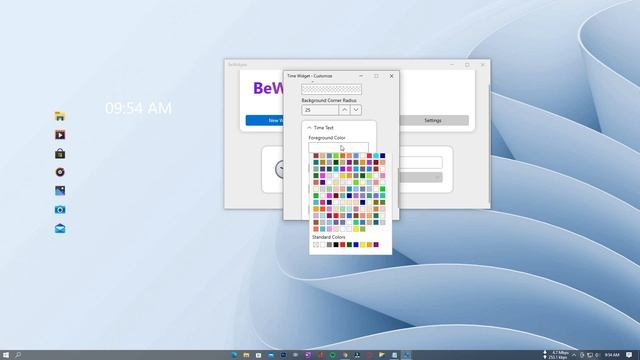Increase Background Corner Radius with up arrow

344,110
